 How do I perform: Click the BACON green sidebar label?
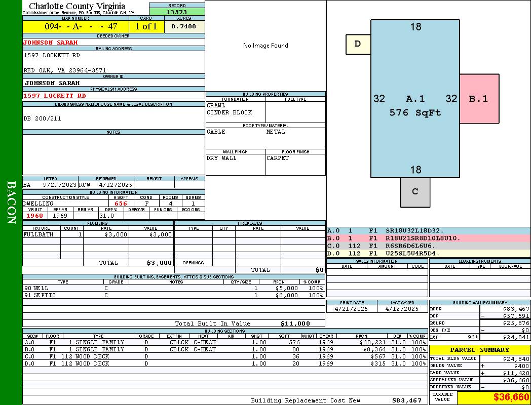[11, 202]
